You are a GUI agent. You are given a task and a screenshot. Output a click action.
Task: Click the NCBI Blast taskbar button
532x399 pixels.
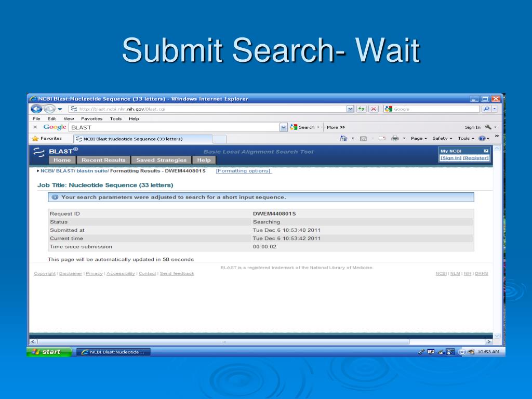113,352
